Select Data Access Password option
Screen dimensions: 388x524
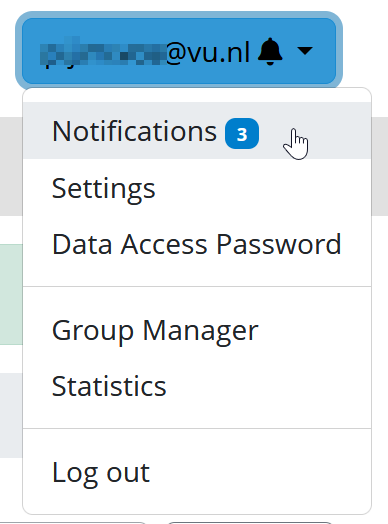point(197,244)
